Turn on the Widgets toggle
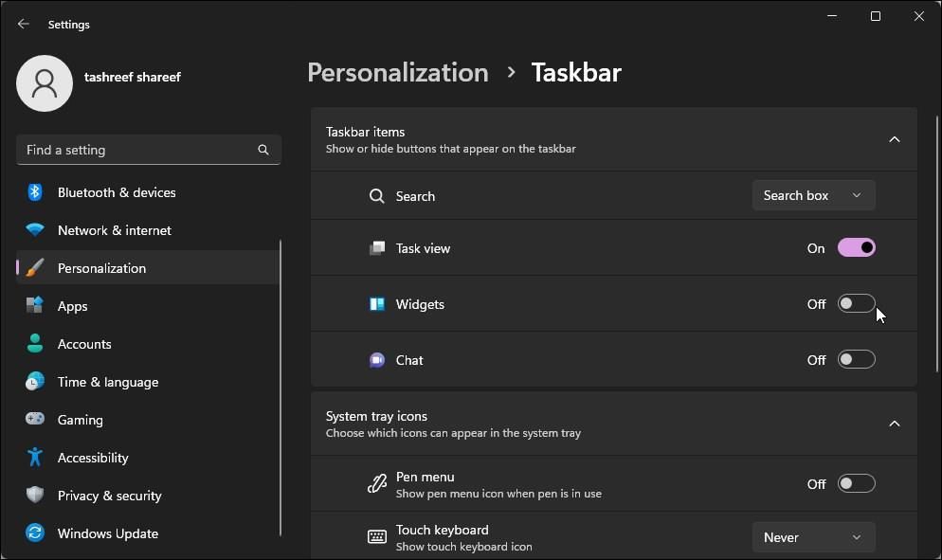The width and height of the screenshot is (942, 560). pos(856,303)
